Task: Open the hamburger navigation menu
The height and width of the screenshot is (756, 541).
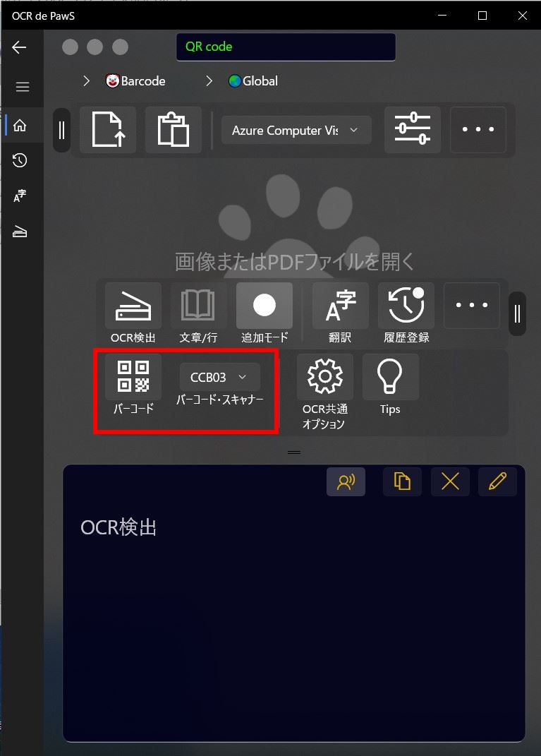Action: (22, 87)
